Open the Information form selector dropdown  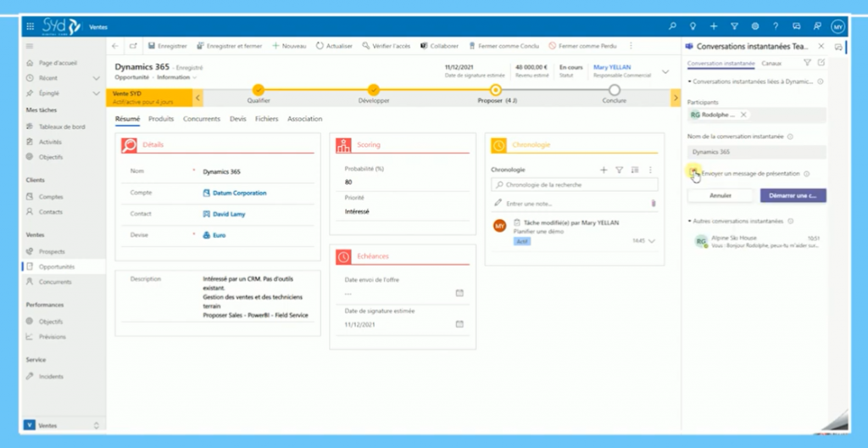coord(176,77)
